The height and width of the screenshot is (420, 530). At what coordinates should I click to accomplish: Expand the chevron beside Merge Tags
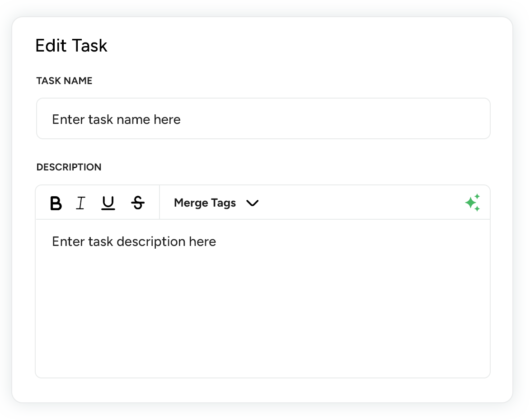pyautogui.click(x=252, y=203)
